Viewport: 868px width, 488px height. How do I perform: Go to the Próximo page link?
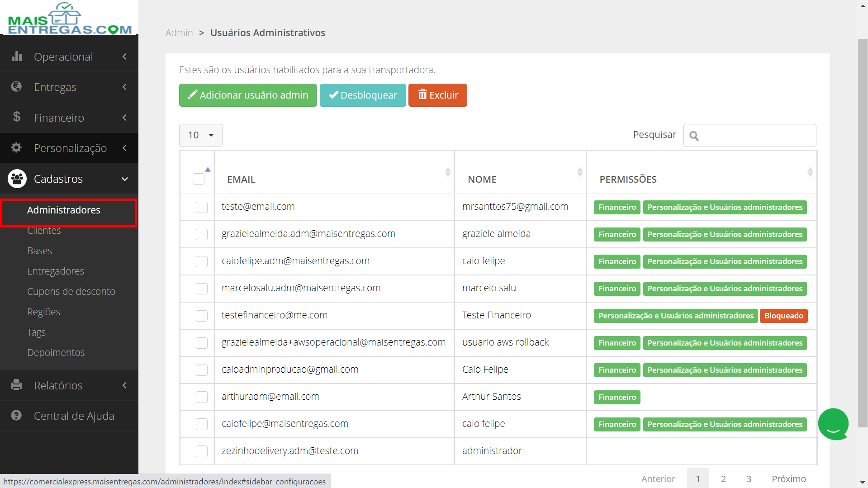tap(788, 479)
